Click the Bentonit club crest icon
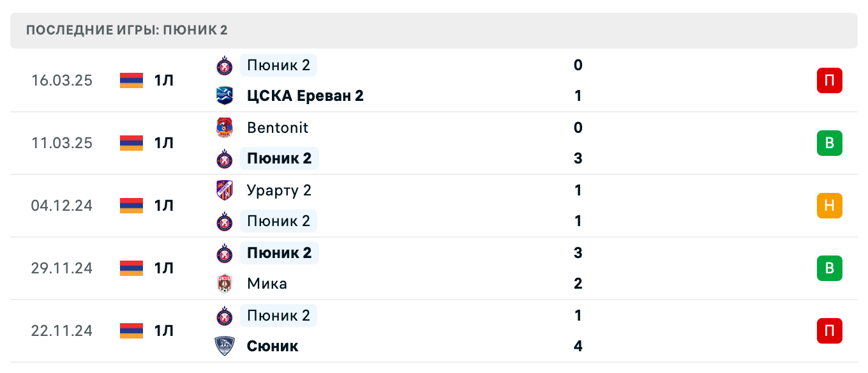The image size is (868, 373). click(225, 128)
